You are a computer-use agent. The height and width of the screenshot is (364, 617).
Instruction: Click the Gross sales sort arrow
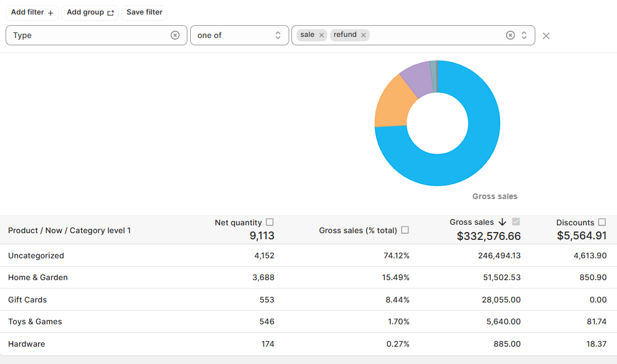[x=502, y=222]
